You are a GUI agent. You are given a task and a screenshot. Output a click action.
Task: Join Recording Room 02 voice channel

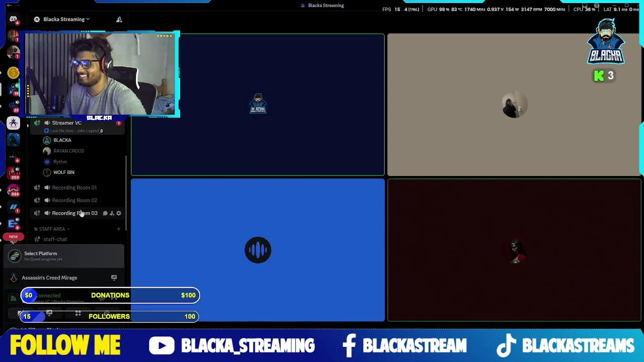click(x=74, y=200)
